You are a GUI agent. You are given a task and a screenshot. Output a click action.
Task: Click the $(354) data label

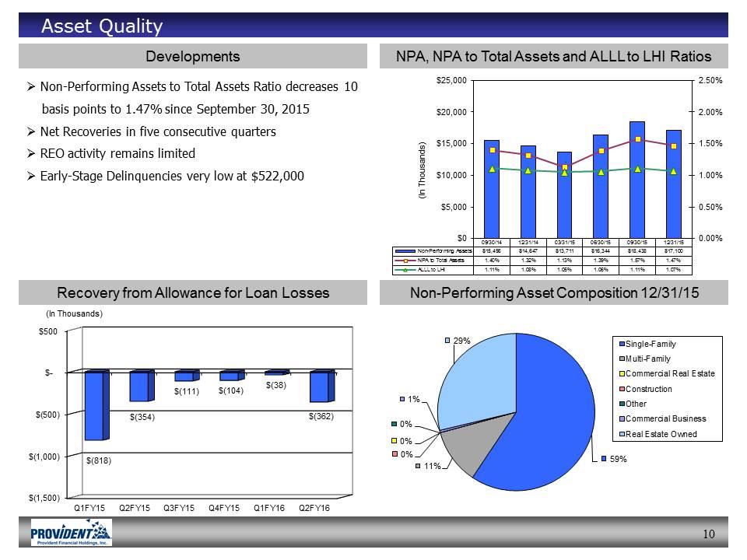click(142, 417)
